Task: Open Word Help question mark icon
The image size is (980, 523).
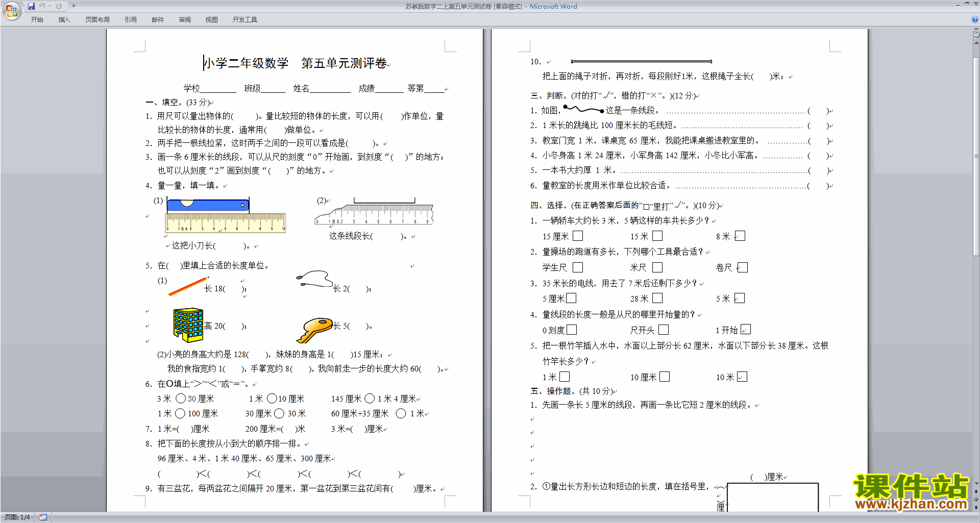Action: [975, 19]
